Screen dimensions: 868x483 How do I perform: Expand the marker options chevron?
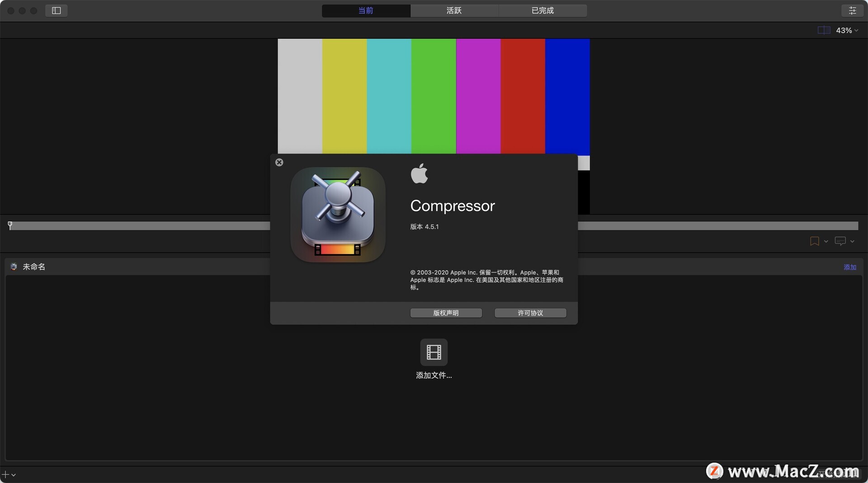click(826, 241)
